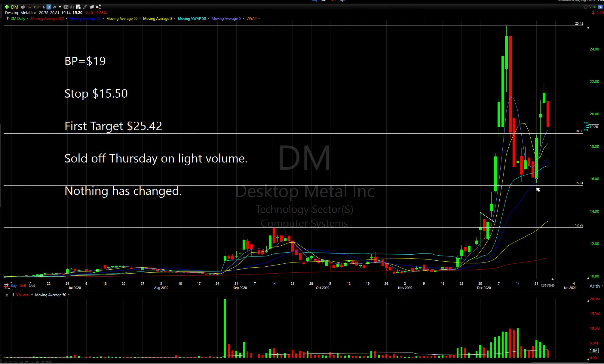Click the triangle marker below the 25.42 label
Image resolution: width=604 pixels, height=364 pixels.
(588, 28)
